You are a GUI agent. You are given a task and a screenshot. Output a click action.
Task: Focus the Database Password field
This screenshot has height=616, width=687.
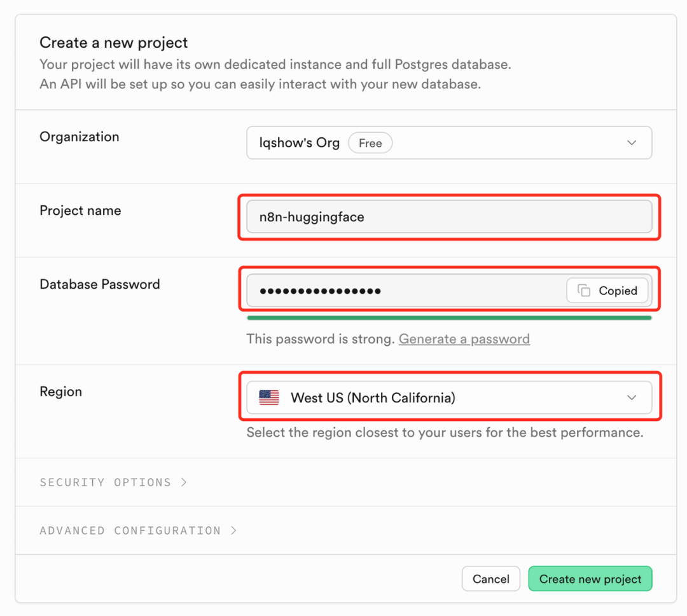click(x=406, y=291)
